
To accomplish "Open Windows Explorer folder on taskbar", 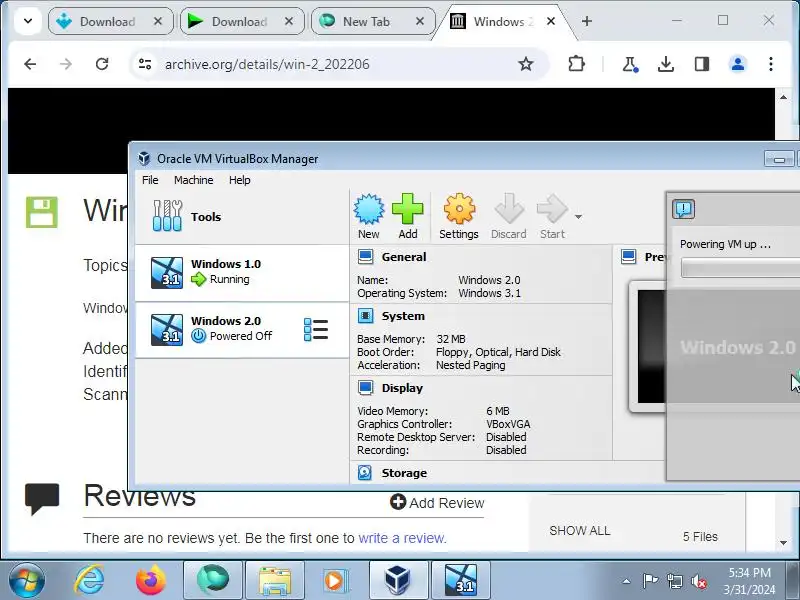I will [274, 580].
